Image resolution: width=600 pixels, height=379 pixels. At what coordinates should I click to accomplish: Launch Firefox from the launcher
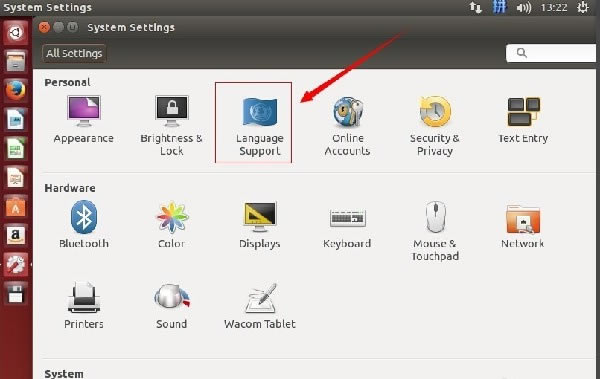(x=15, y=90)
